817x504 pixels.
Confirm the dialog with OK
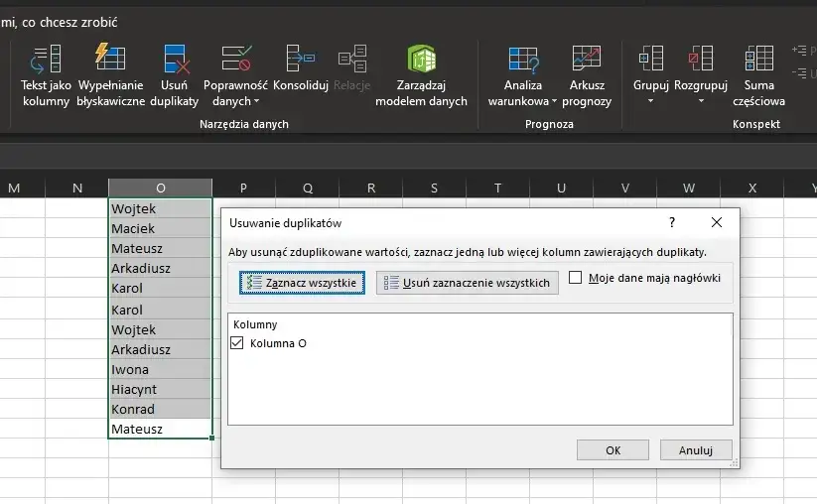pyautogui.click(x=613, y=449)
